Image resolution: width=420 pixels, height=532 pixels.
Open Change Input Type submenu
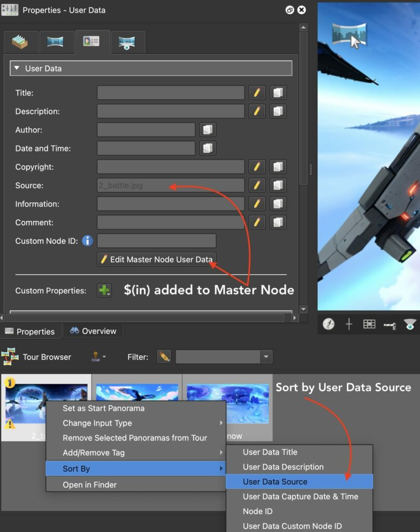click(136, 423)
